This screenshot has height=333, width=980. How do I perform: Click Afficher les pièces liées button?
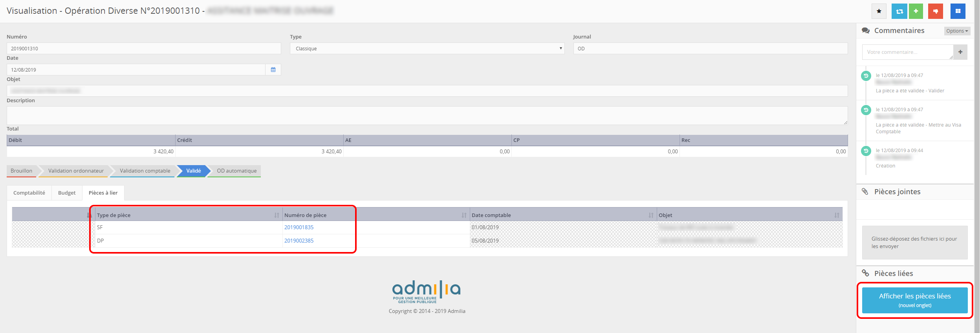(x=914, y=300)
